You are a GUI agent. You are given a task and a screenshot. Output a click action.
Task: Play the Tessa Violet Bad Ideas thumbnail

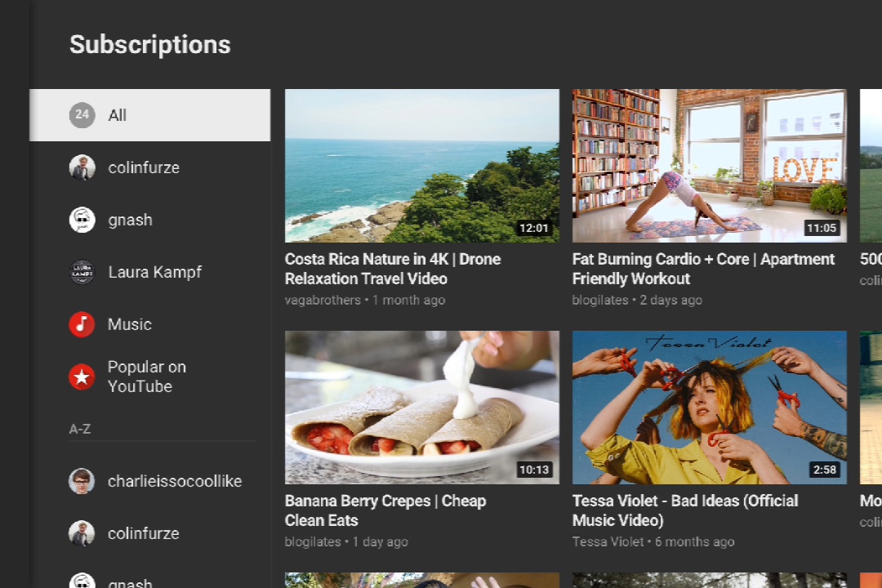pos(709,407)
